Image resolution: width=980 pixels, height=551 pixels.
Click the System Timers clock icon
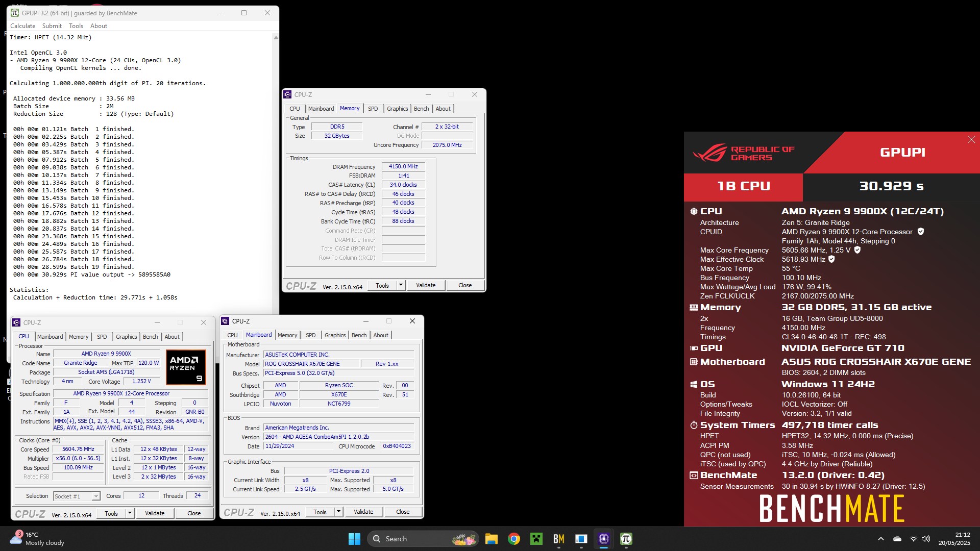694,425
